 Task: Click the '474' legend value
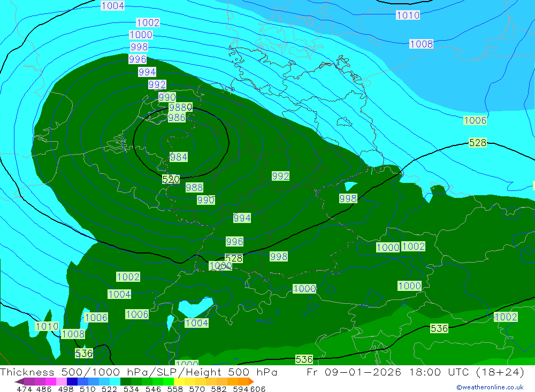(x=24, y=389)
